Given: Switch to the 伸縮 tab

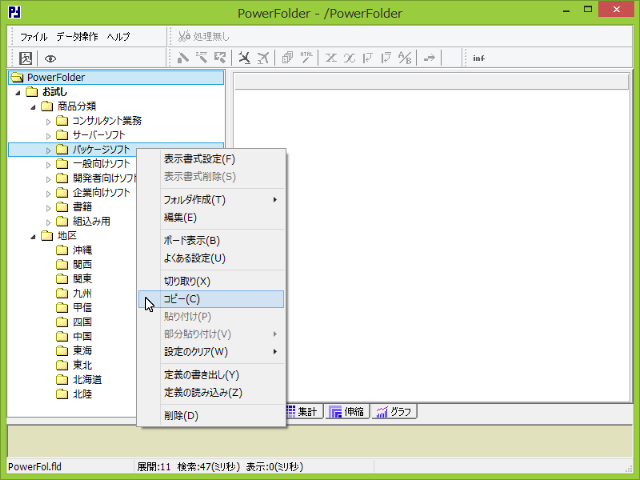Looking at the screenshot, I should tap(347, 411).
